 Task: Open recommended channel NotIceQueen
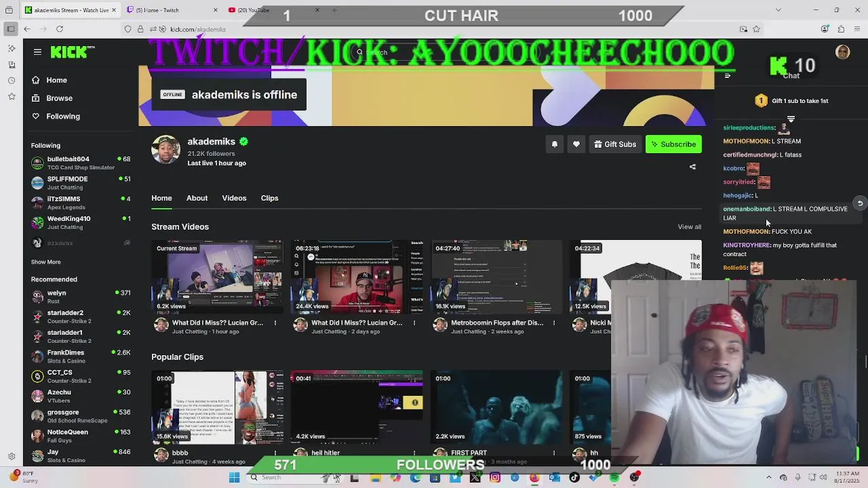click(x=81, y=436)
